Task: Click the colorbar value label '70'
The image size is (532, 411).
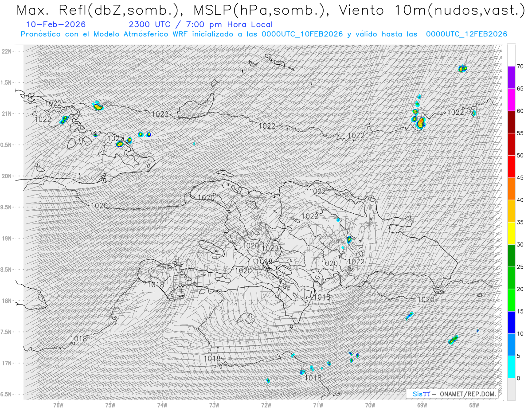Action: [520, 67]
